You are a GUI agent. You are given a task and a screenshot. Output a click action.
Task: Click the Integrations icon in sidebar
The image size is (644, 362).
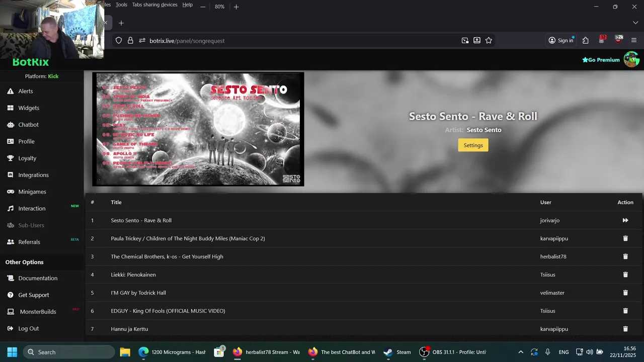point(10,175)
